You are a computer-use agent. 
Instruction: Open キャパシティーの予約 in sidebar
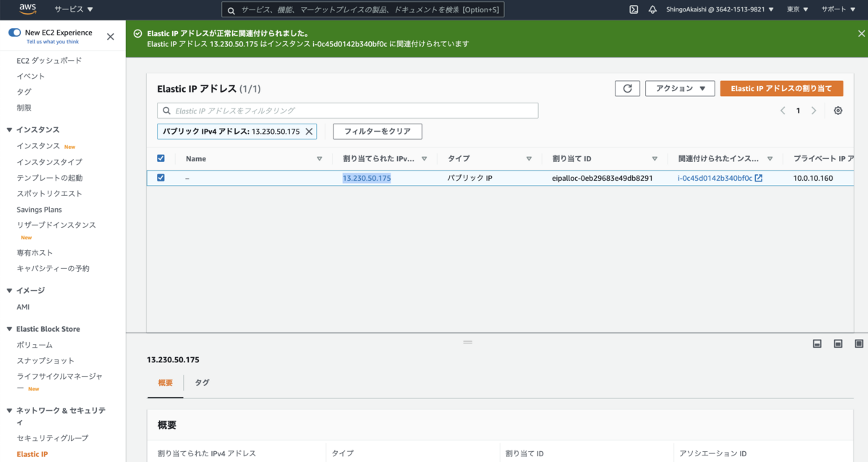pyautogui.click(x=53, y=268)
